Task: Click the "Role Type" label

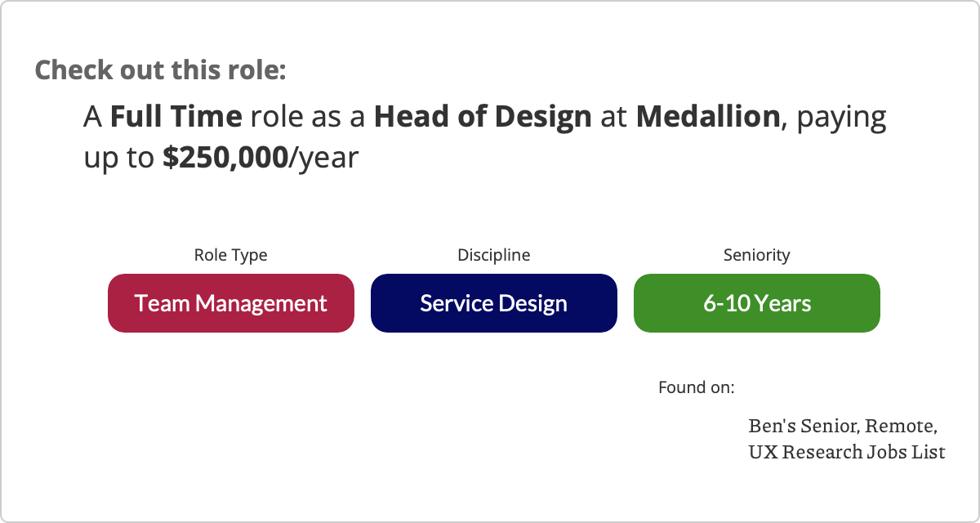Action: (x=230, y=255)
